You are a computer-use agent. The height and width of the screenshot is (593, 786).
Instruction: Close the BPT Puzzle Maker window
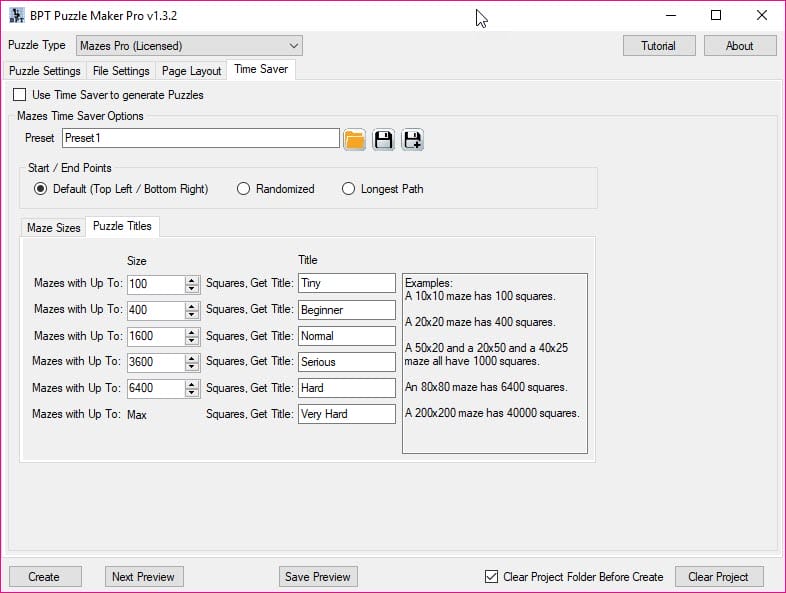762,16
